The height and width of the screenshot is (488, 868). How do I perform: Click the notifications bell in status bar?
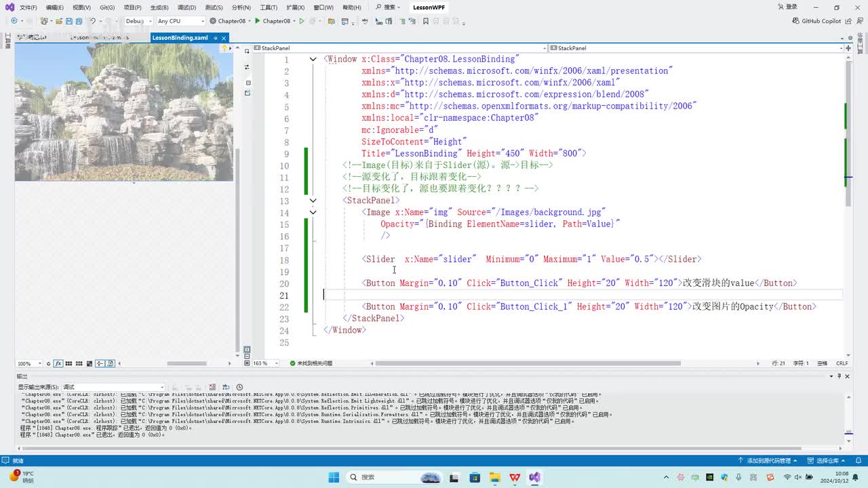click(x=859, y=460)
